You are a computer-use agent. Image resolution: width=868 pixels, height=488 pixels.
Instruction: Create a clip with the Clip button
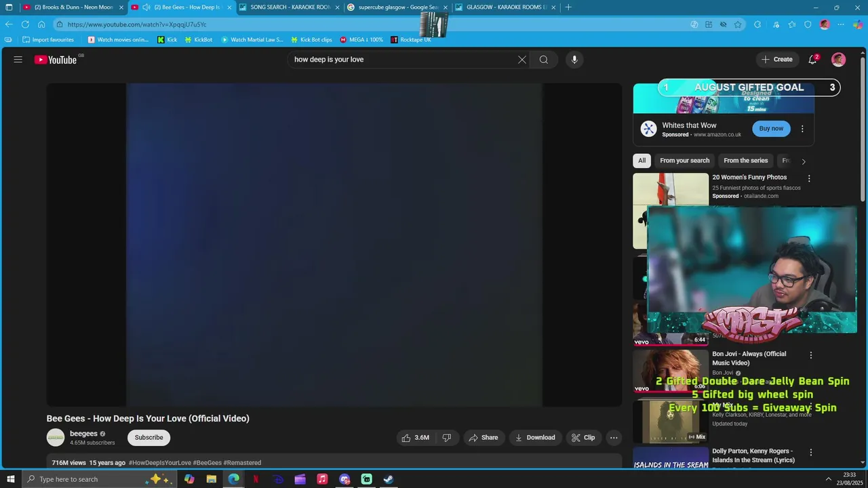pos(583,438)
